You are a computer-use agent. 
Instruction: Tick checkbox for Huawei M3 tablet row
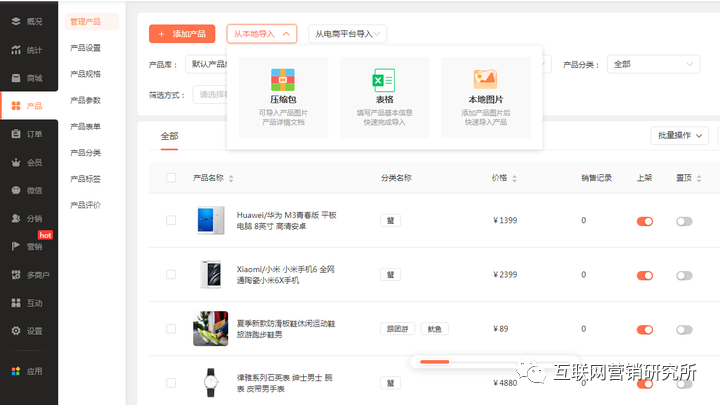(171, 220)
